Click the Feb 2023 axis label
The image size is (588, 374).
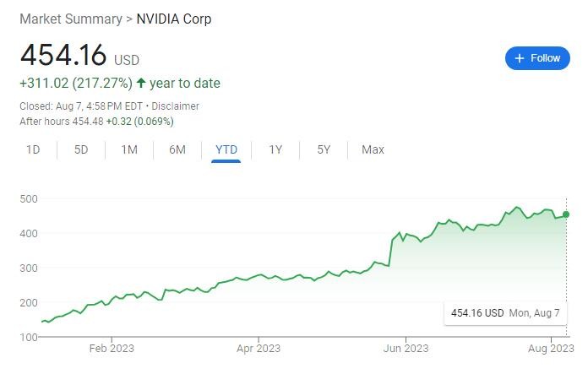pos(112,348)
